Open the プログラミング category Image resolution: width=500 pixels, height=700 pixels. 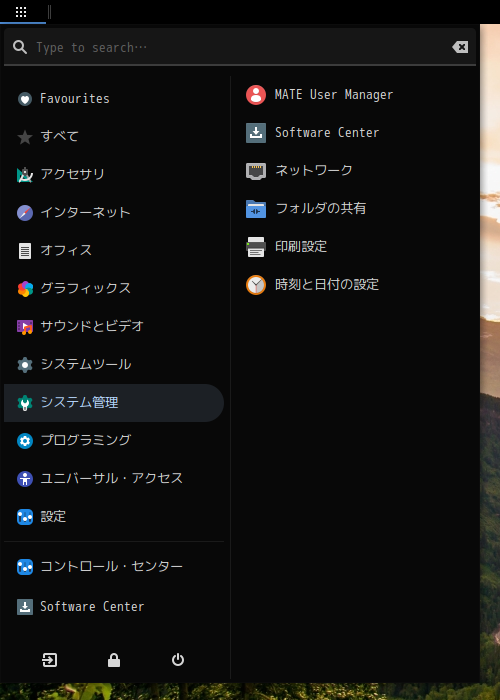114,441
